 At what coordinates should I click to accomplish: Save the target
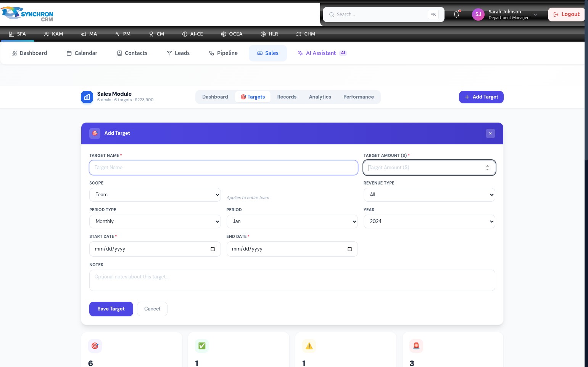[111, 309]
